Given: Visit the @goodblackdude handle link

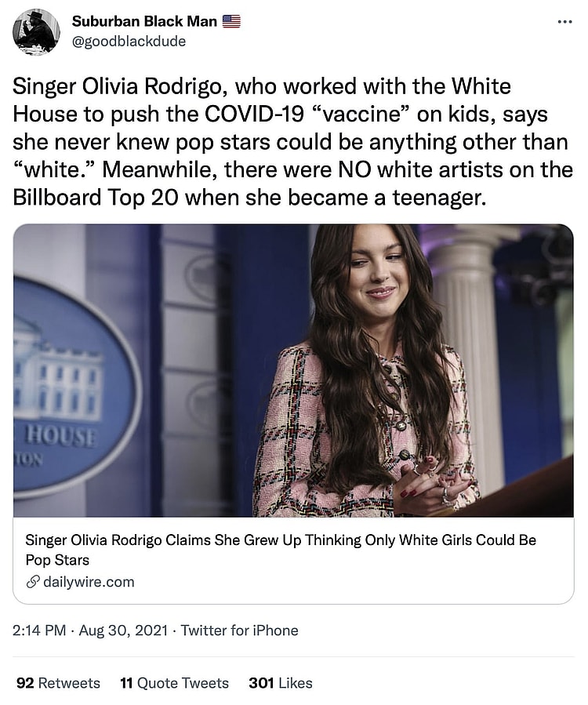Looking at the screenshot, I should pos(129,42).
